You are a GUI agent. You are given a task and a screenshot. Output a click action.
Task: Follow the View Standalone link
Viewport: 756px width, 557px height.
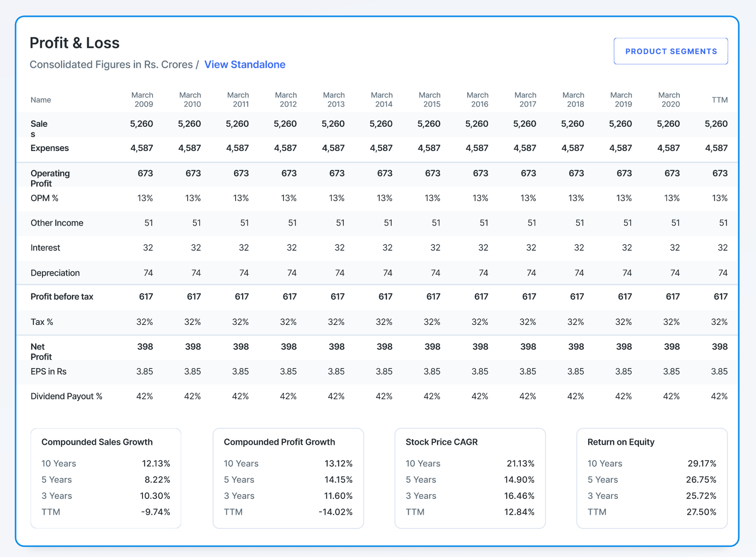pos(245,65)
